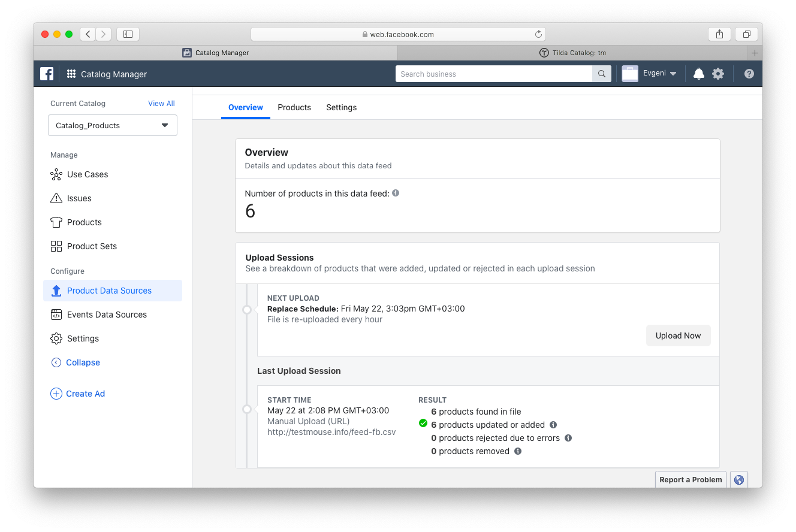Image resolution: width=796 pixels, height=532 pixels.
Task: Click the search magnifier button
Action: coord(602,74)
